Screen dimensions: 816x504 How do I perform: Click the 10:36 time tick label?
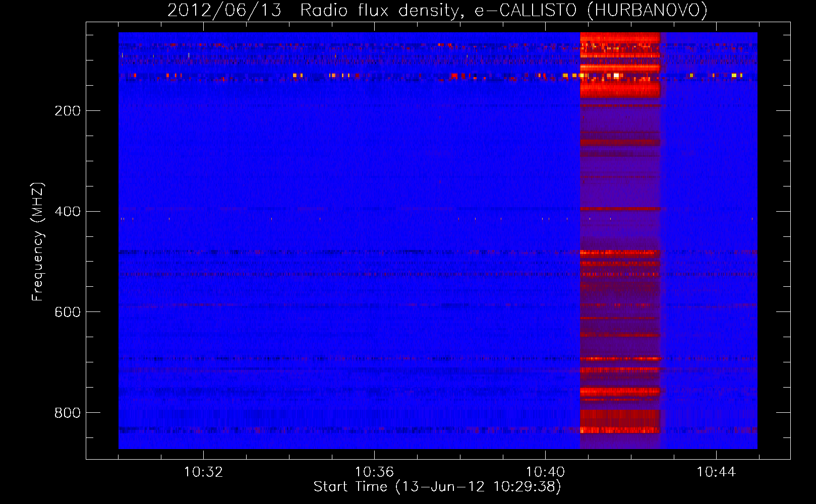point(374,472)
